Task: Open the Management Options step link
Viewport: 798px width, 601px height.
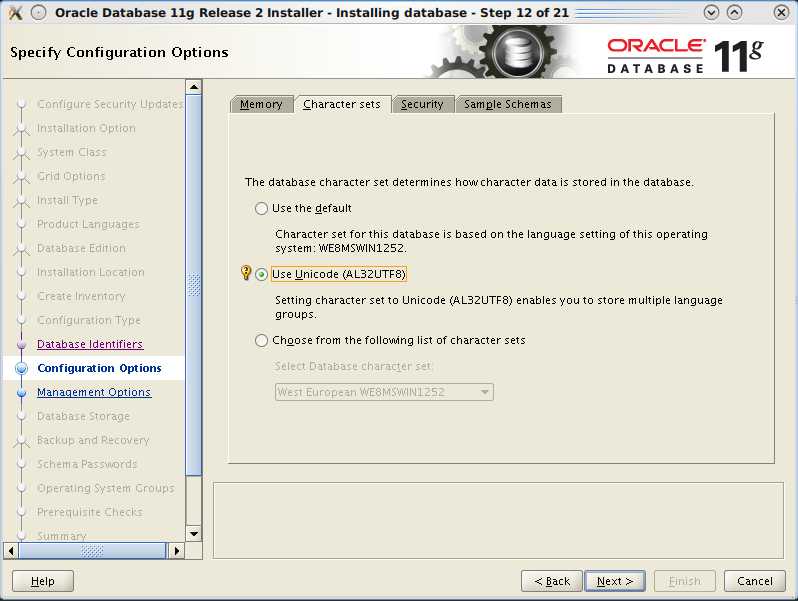Action: click(x=94, y=392)
